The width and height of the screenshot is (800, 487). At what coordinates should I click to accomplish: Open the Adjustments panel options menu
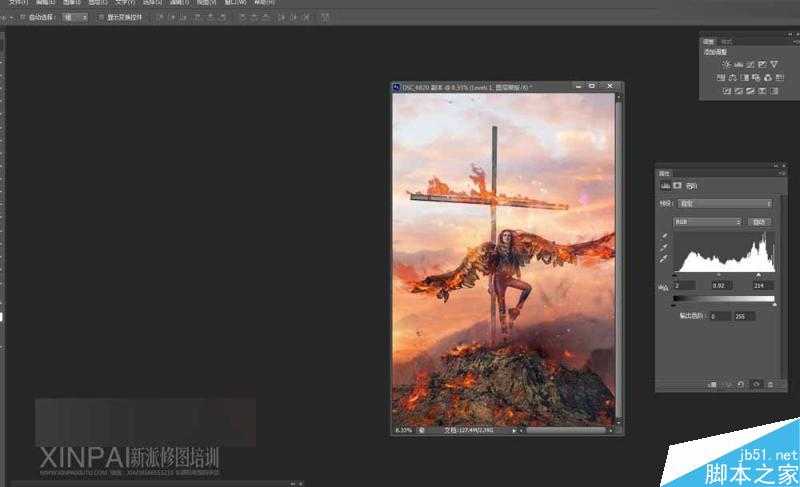click(x=796, y=42)
